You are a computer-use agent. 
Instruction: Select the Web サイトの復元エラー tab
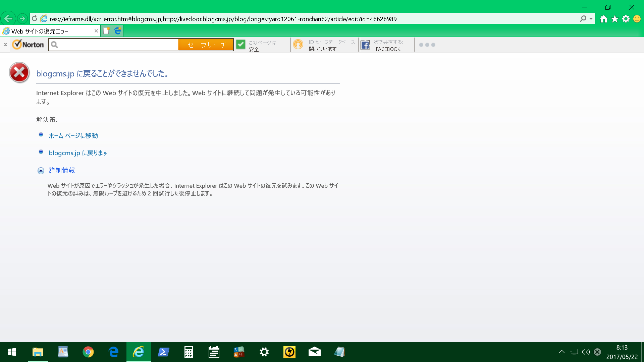click(47, 31)
